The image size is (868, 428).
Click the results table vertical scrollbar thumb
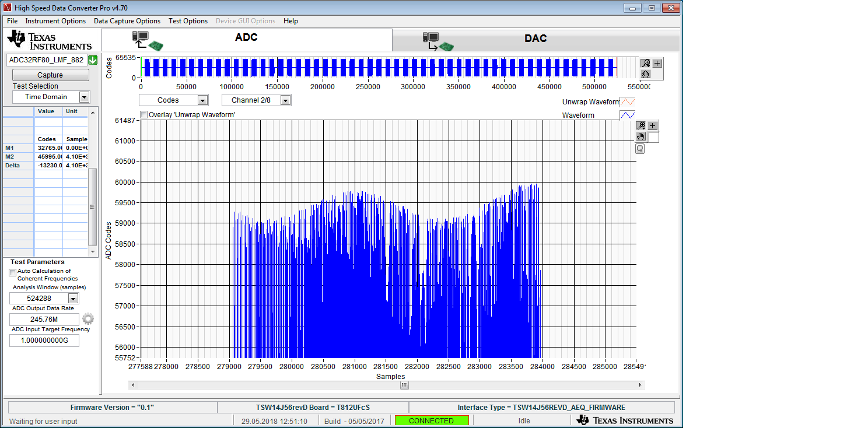click(92, 207)
